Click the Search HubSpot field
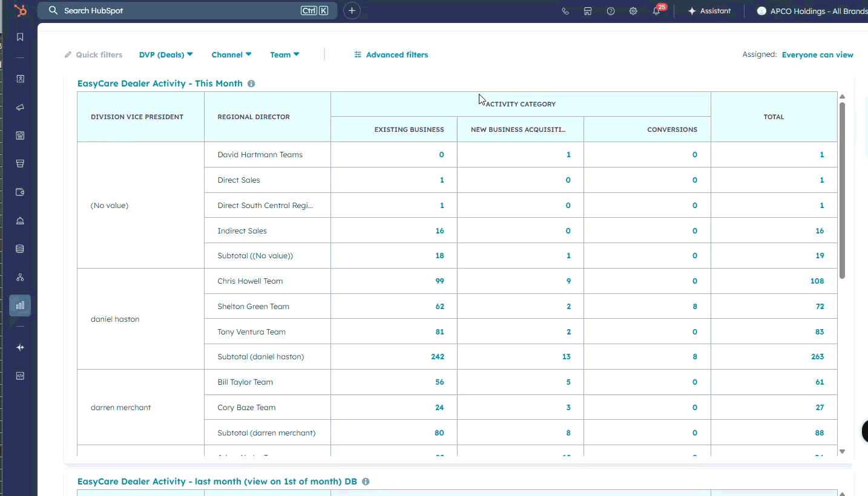The width and height of the screenshot is (868, 496). [x=176, y=11]
